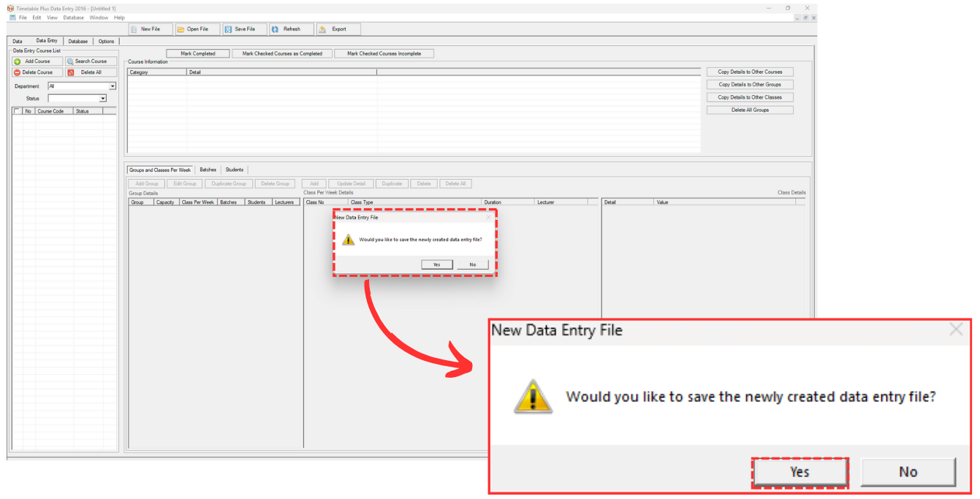Tick the select-all checkbox in course list header

coord(17,111)
